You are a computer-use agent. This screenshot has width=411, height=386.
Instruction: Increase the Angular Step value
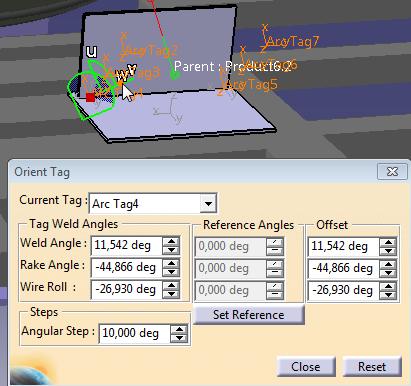pos(179,329)
